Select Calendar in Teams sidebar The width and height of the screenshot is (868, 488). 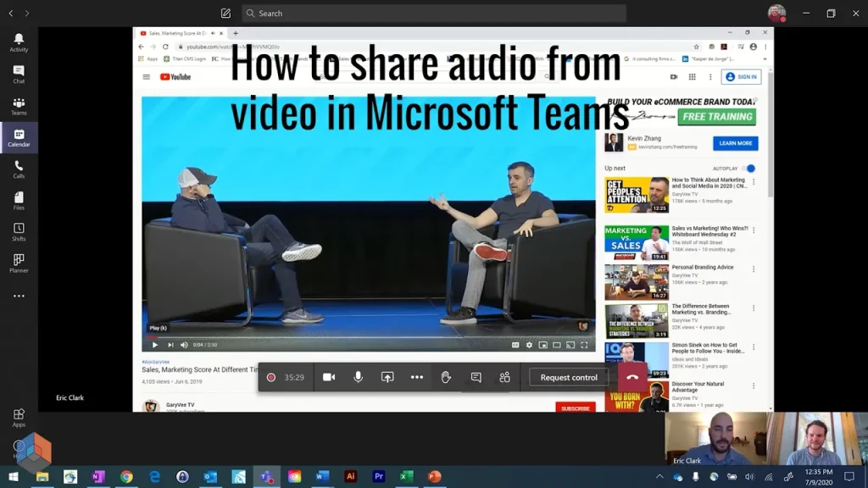tap(19, 137)
